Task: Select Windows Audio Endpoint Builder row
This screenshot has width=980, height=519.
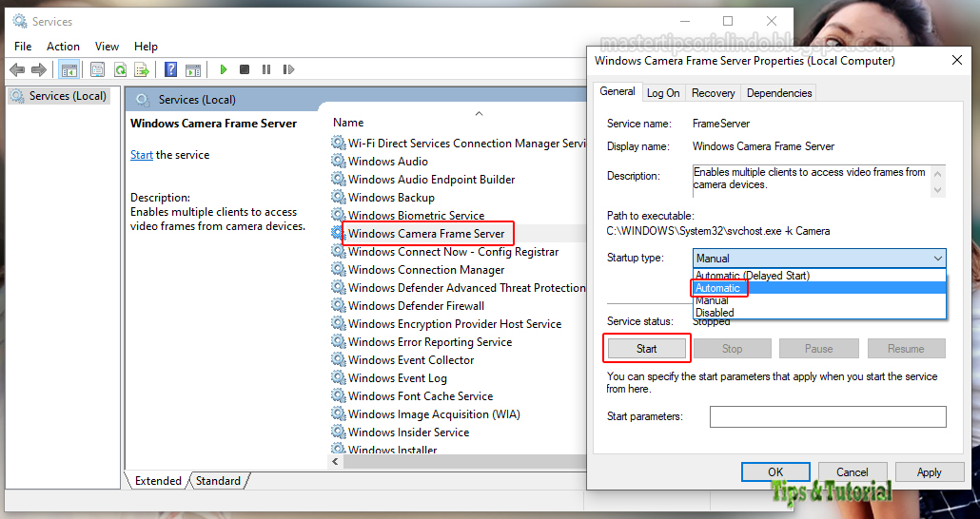Action: 431,180
